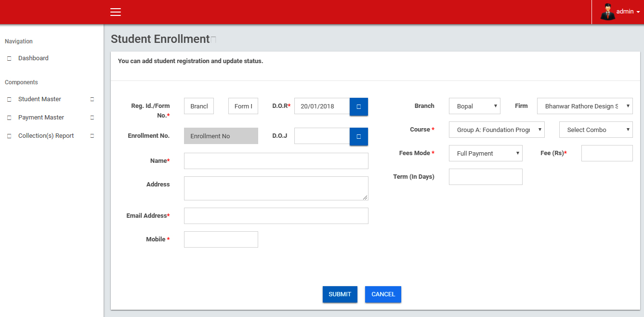644x317 pixels.
Task: Click the Payment Master sidebar icon
Action: (9, 118)
